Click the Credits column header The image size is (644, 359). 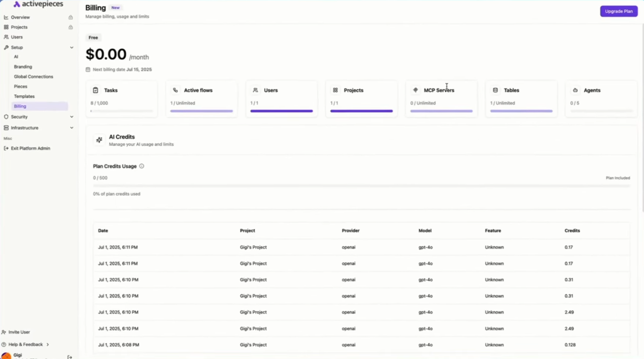[x=572, y=231]
